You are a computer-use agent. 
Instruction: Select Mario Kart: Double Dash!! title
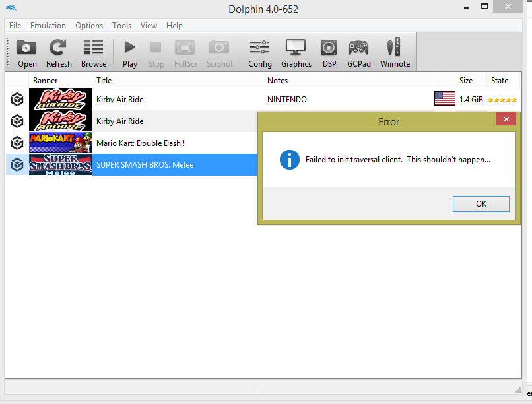pos(141,143)
